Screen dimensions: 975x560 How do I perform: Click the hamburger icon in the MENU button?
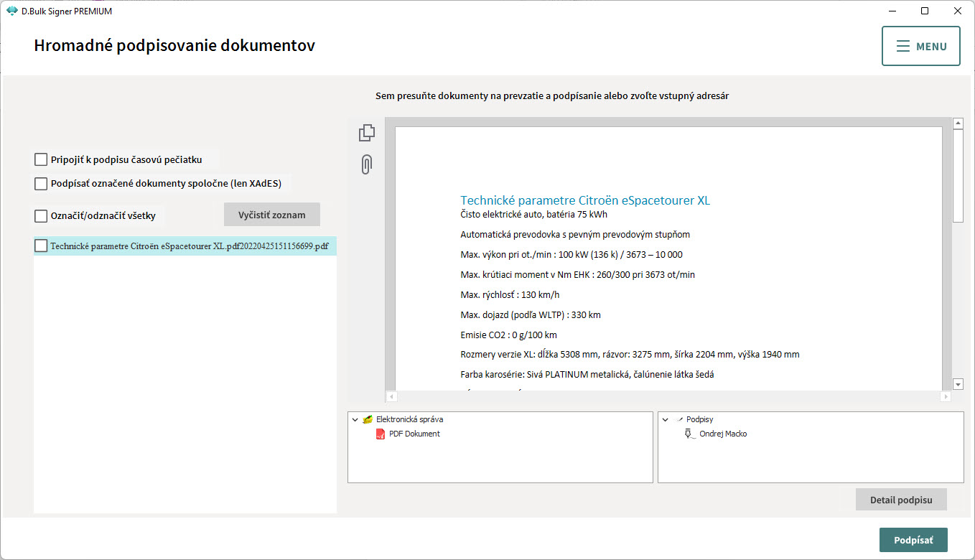(903, 47)
